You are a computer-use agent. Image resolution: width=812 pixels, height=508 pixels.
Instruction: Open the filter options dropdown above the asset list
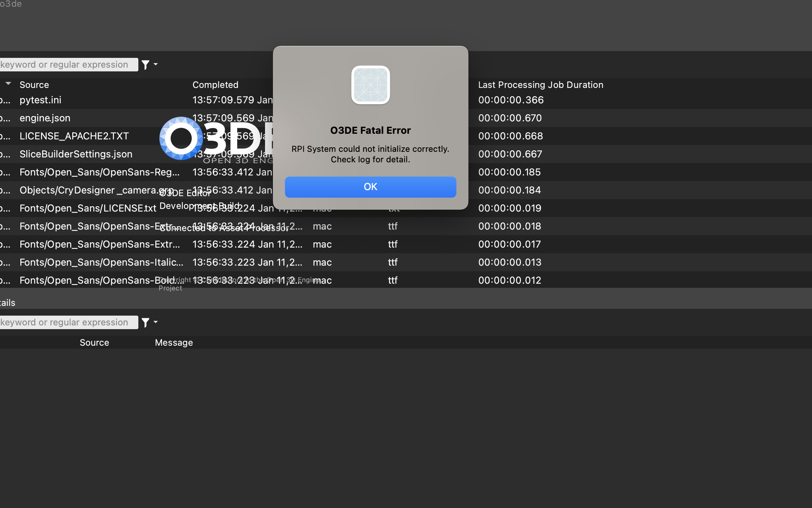pos(155,65)
